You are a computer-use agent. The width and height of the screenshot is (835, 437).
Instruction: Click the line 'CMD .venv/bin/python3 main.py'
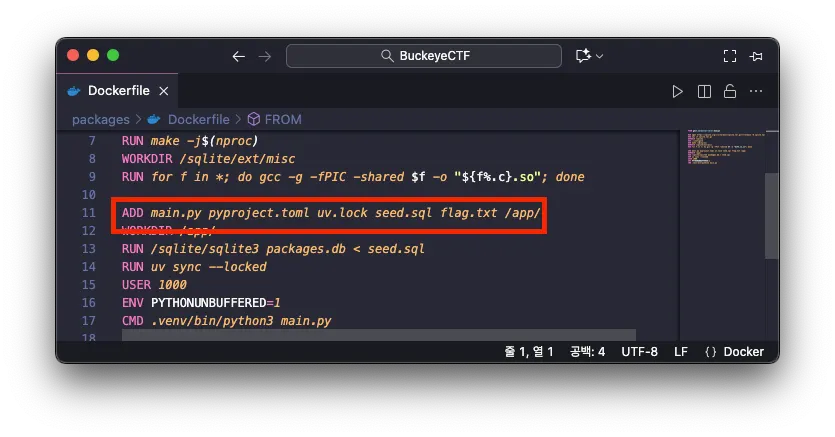click(x=226, y=321)
